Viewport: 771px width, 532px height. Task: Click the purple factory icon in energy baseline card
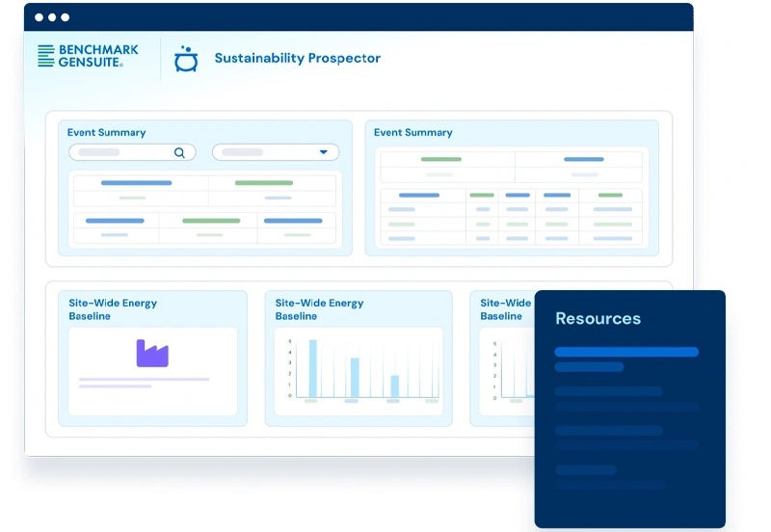pyautogui.click(x=152, y=353)
